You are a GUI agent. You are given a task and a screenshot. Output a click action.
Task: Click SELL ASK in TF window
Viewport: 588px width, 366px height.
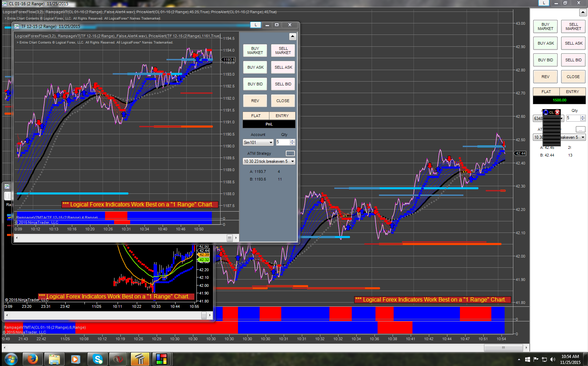pos(283,67)
